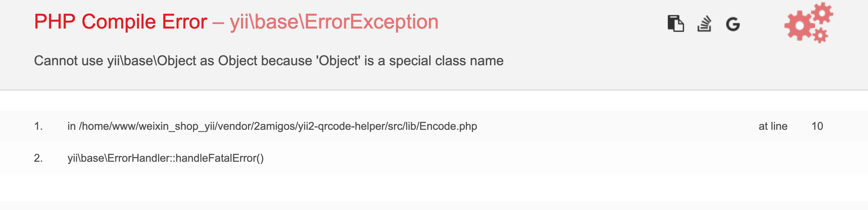Viewport: 868px width, 210px height.
Task: Expand the Encode.php stack trace entry
Action: 272,126
